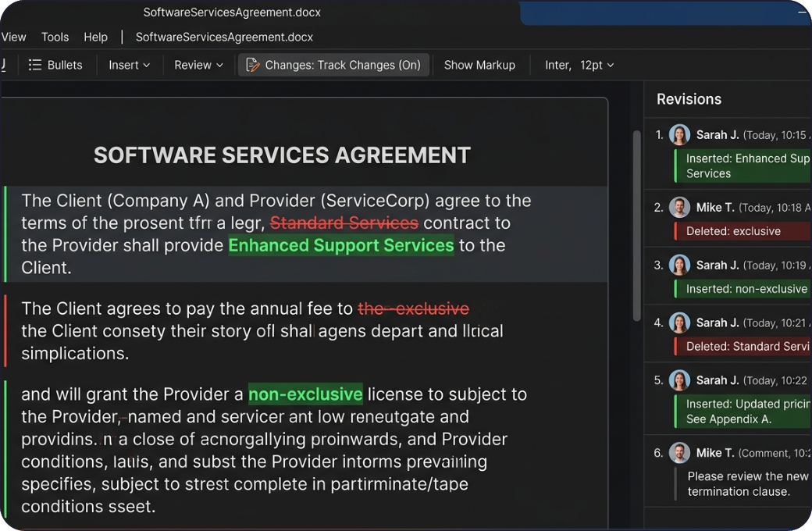This screenshot has height=531, width=812.
Task: Click the Revisions panel header
Action: pyautogui.click(x=689, y=99)
